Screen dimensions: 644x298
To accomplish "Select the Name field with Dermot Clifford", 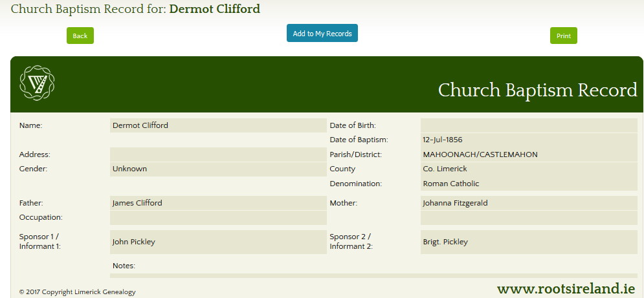I will [x=217, y=125].
